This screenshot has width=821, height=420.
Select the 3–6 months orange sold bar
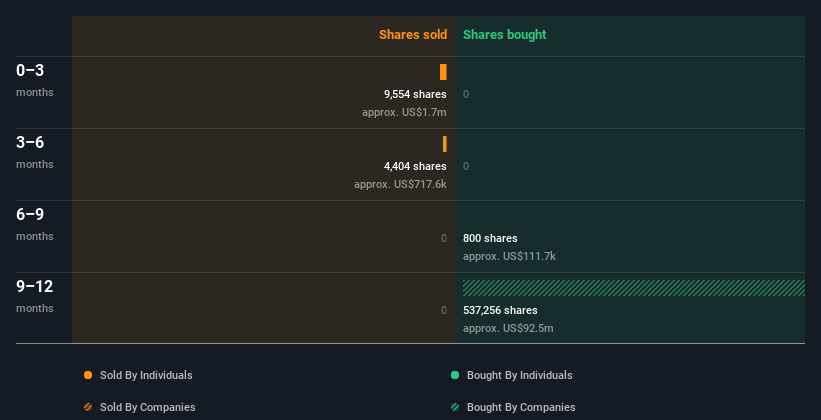(x=445, y=144)
